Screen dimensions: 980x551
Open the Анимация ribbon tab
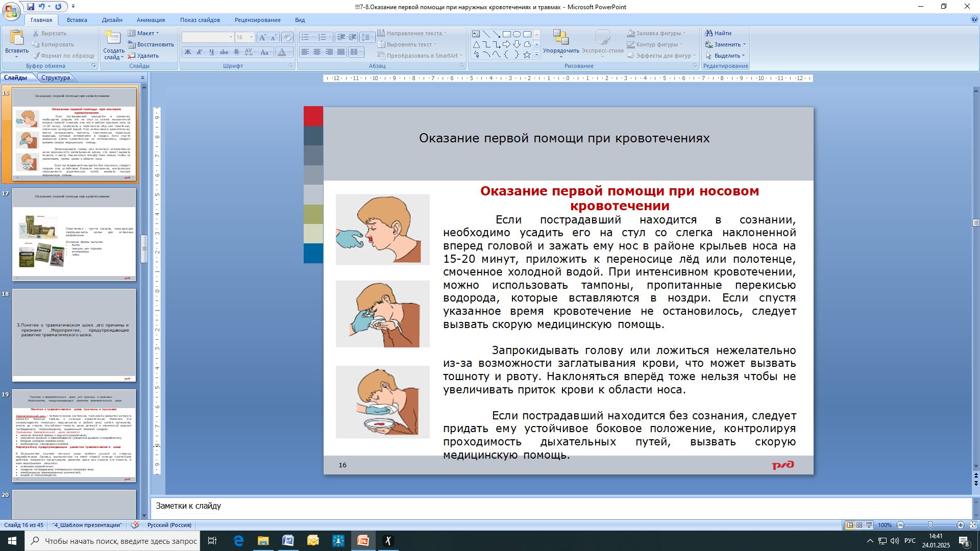coord(151,20)
